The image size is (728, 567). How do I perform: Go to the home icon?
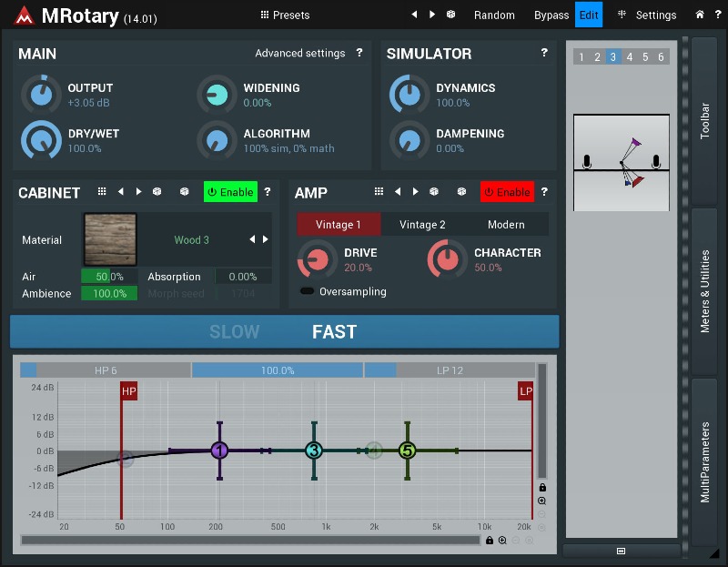pos(700,15)
